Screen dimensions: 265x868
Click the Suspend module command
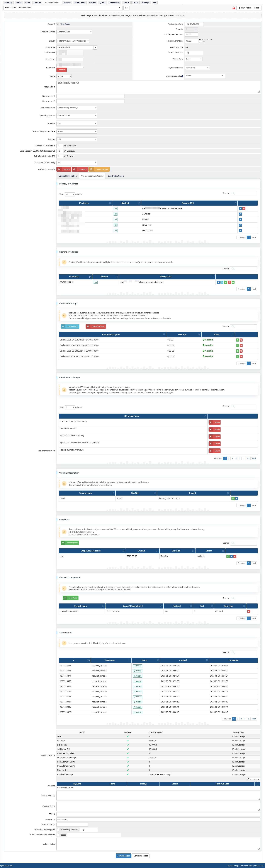[x=64, y=169]
